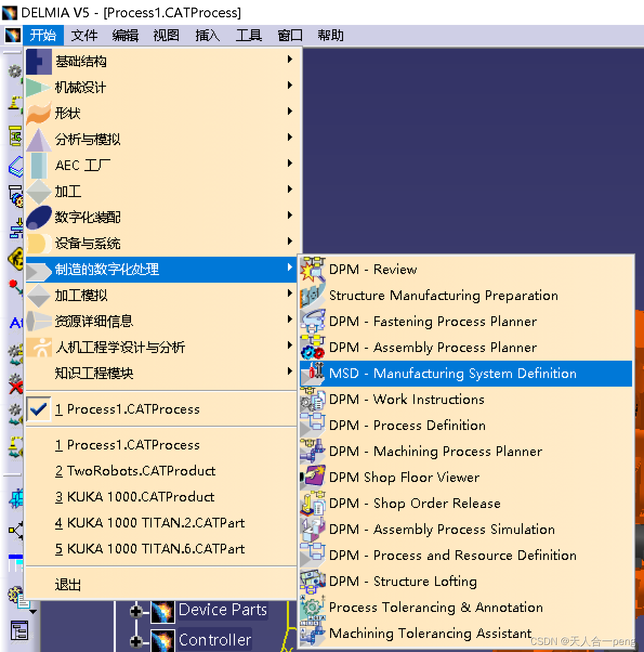Click the DELMIA icon left of 开始

tap(12, 36)
